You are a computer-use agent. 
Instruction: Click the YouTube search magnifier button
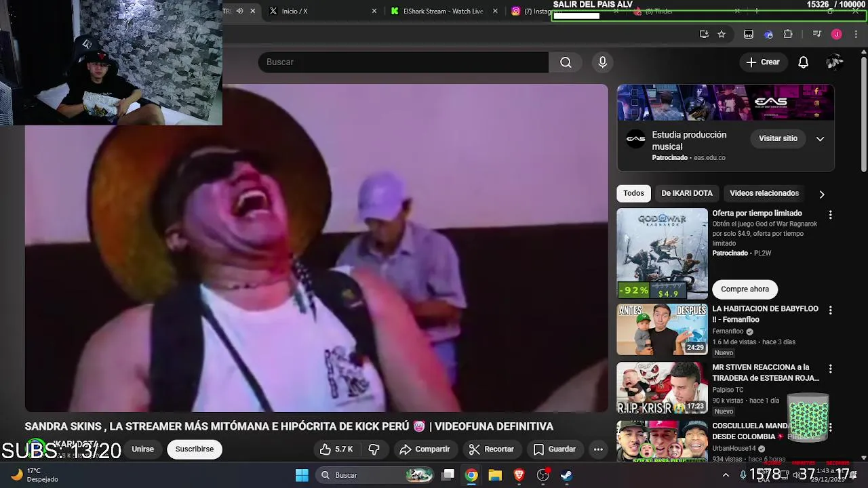tap(566, 62)
